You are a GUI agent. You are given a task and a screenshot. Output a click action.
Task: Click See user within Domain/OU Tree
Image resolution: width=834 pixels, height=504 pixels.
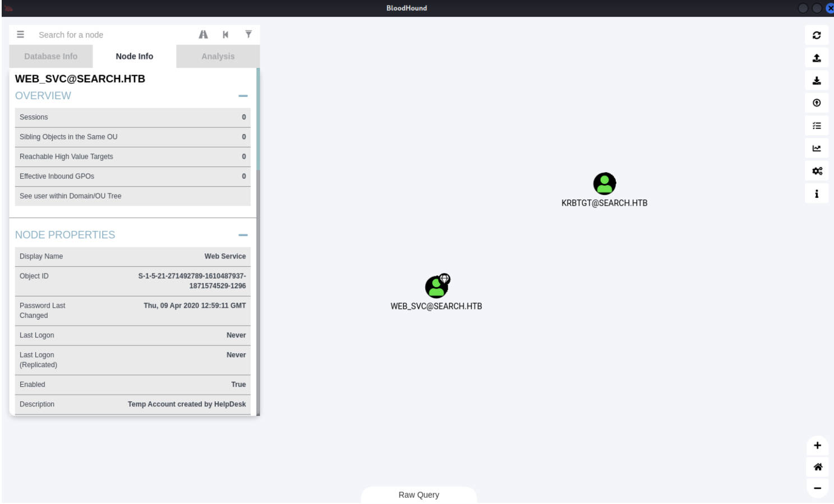point(132,196)
